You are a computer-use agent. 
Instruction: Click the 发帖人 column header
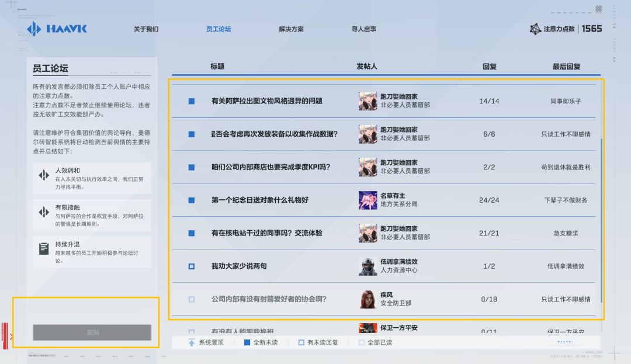click(366, 67)
